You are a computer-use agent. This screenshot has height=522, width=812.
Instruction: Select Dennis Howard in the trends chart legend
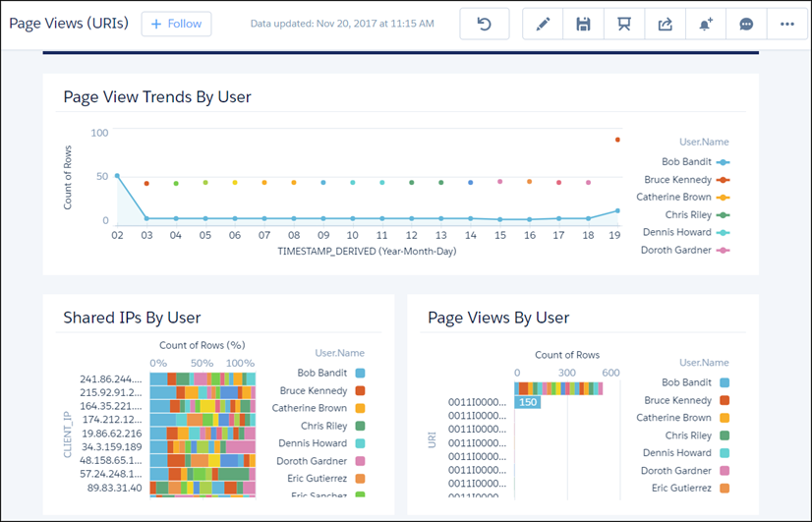point(686,233)
